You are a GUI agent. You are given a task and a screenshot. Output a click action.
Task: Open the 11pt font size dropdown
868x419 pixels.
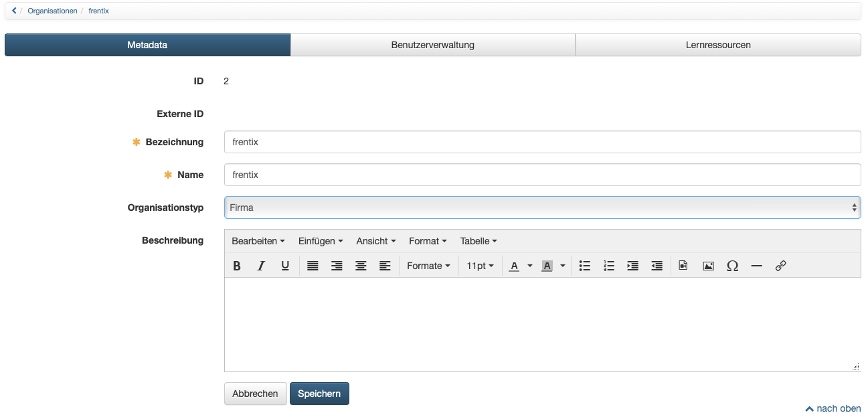[x=480, y=266]
